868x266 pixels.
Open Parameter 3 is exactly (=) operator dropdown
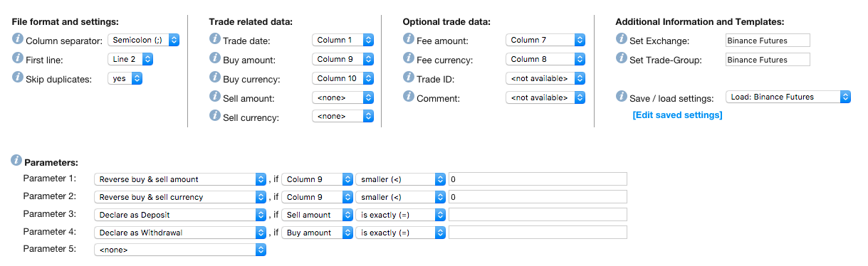pyautogui.click(x=401, y=215)
